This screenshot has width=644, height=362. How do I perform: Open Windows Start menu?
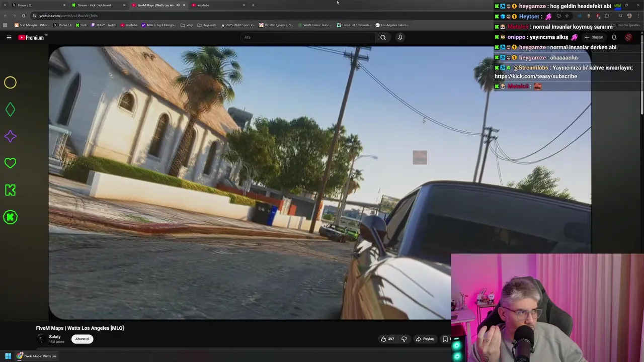(8, 356)
